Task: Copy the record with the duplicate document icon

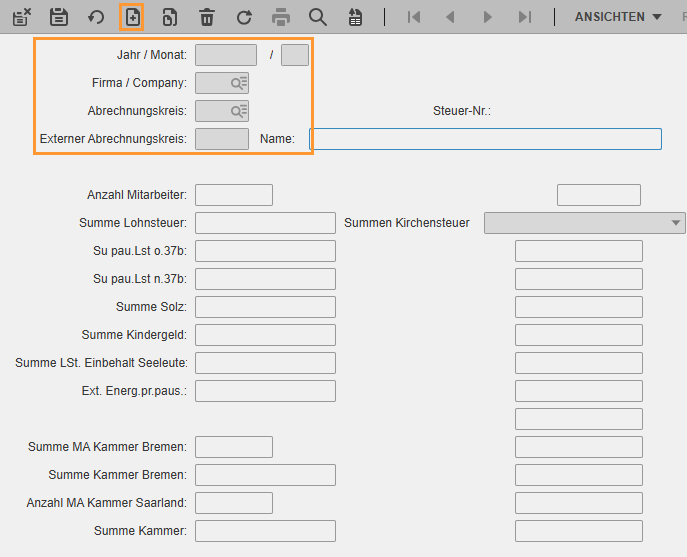Action: pos(170,18)
